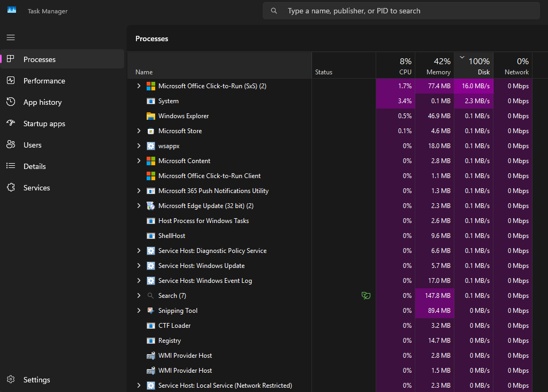548x392 pixels.
Task: Click the hamburger navigation menu icon
Action: pyautogui.click(x=11, y=37)
